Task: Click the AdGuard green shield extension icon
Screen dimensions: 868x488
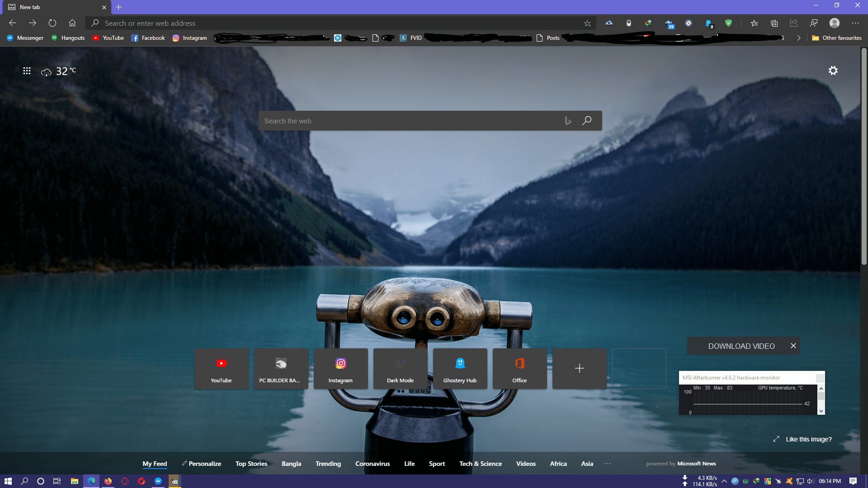Action: coord(728,23)
